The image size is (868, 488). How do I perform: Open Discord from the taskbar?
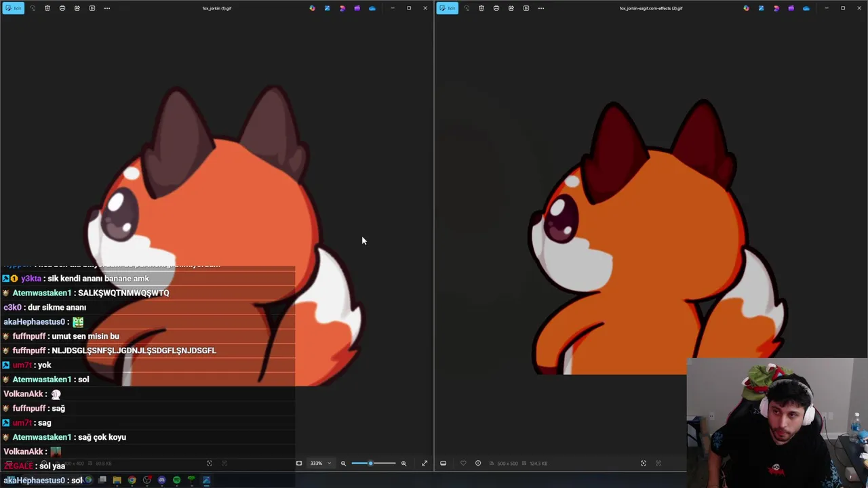tap(161, 481)
